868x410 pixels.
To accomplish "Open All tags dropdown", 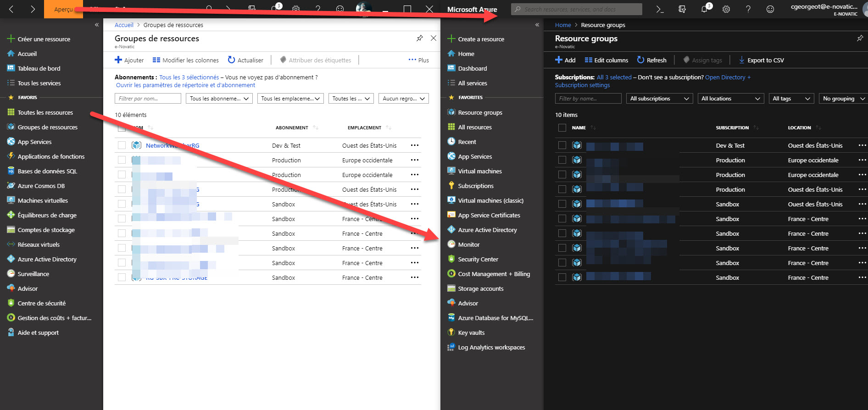I will pyautogui.click(x=791, y=99).
